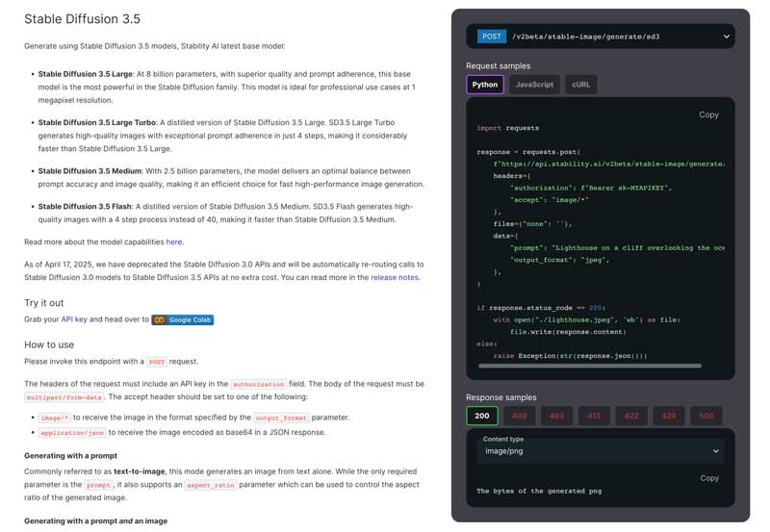The width and height of the screenshot is (770, 532).
Task: Select the 413 response sample tab
Action: pos(594,416)
